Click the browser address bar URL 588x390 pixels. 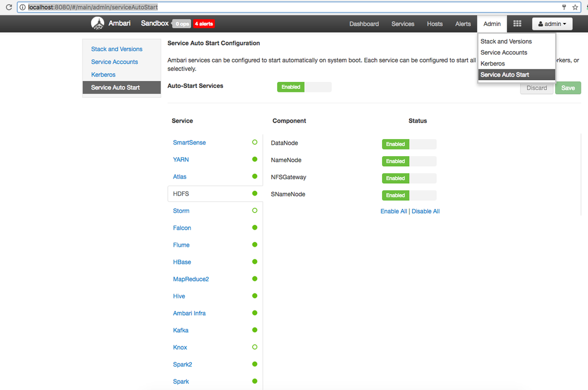click(93, 7)
